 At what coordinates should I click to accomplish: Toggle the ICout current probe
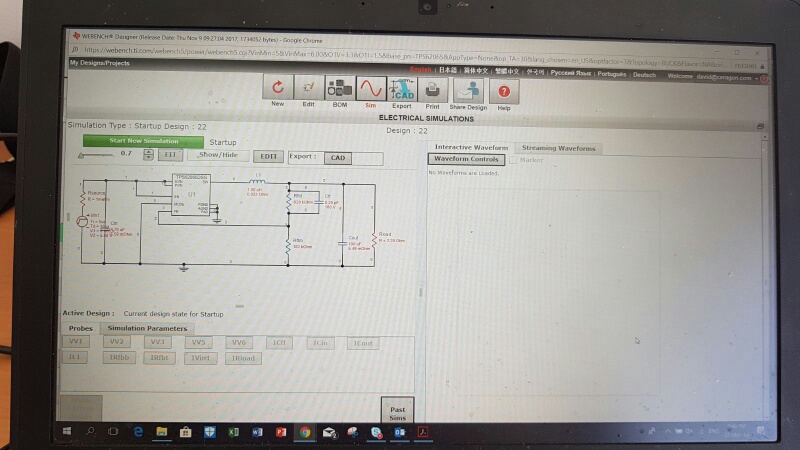point(363,343)
